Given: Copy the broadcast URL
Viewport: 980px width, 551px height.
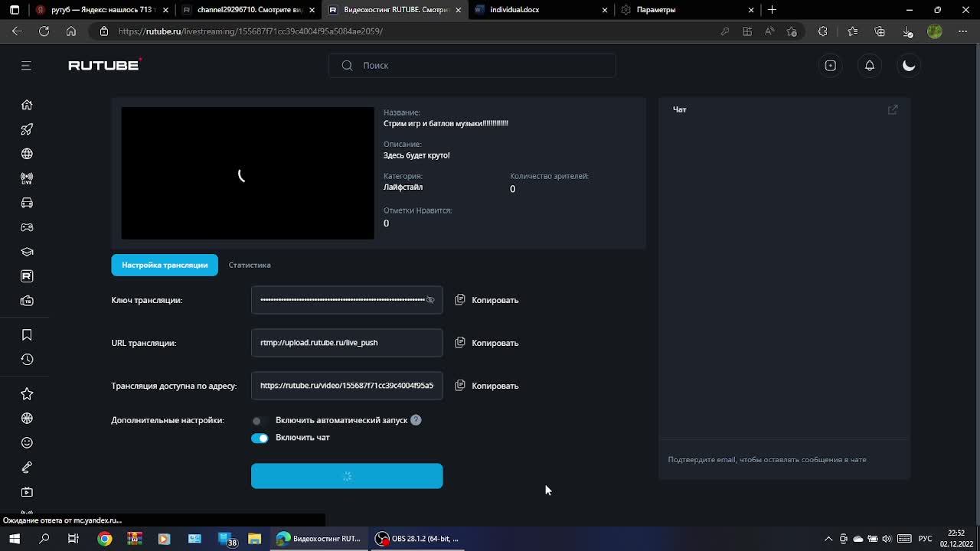Looking at the screenshot, I should point(487,343).
